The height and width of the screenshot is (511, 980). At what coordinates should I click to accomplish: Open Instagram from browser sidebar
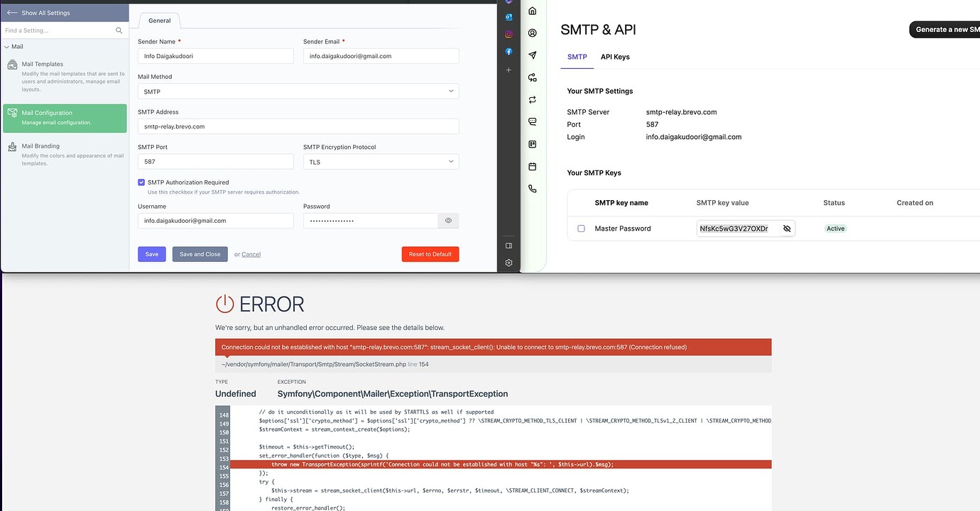508,34
